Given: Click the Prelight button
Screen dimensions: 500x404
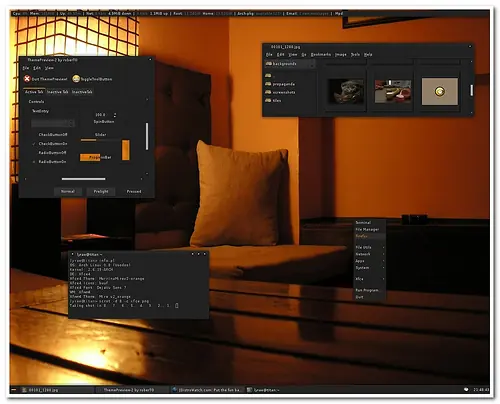Looking at the screenshot, I should (101, 191).
